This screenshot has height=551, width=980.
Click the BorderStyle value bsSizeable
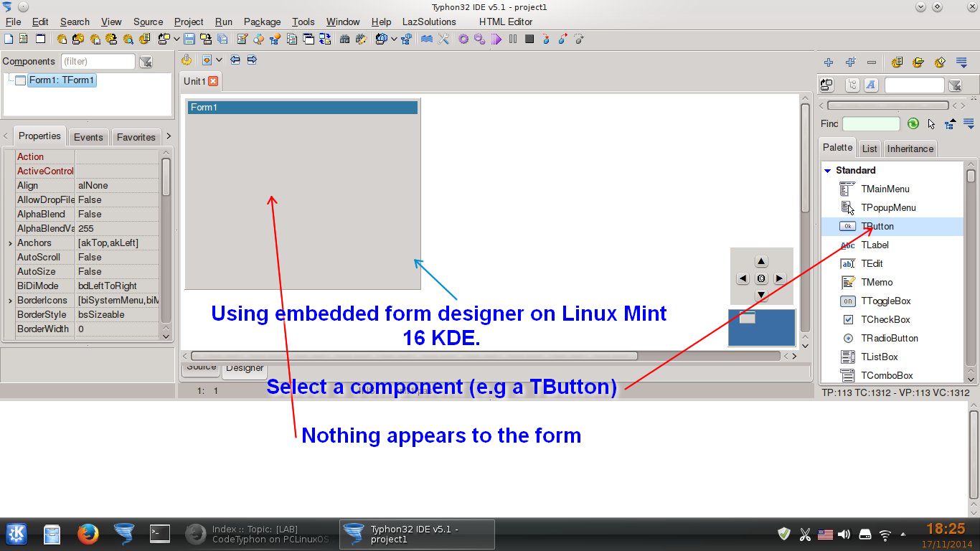coord(117,314)
